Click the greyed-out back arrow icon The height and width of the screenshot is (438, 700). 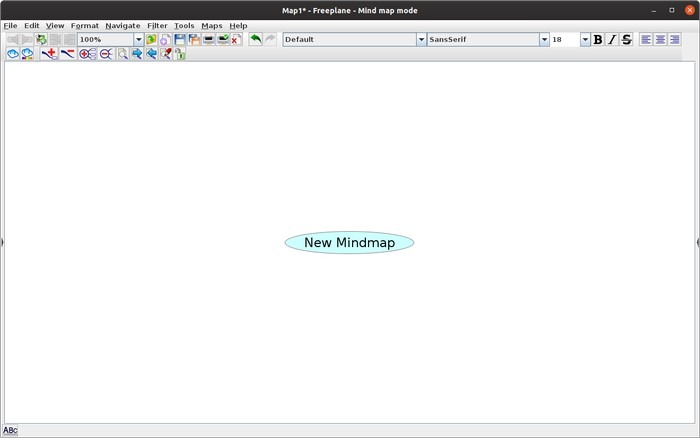click(13, 39)
